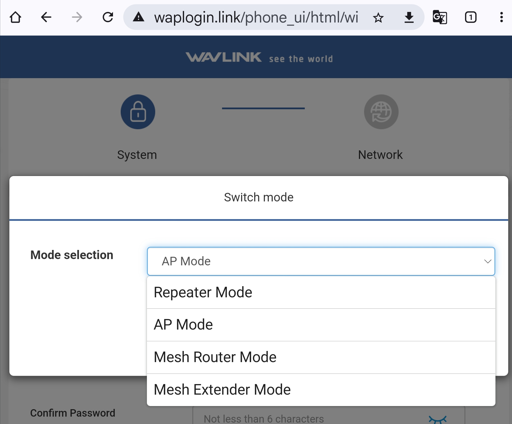Image resolution: width=512 pixels, height=424 pixels.
Task: Choose Mesh Extender Mode option
Action: coord(321,390)
